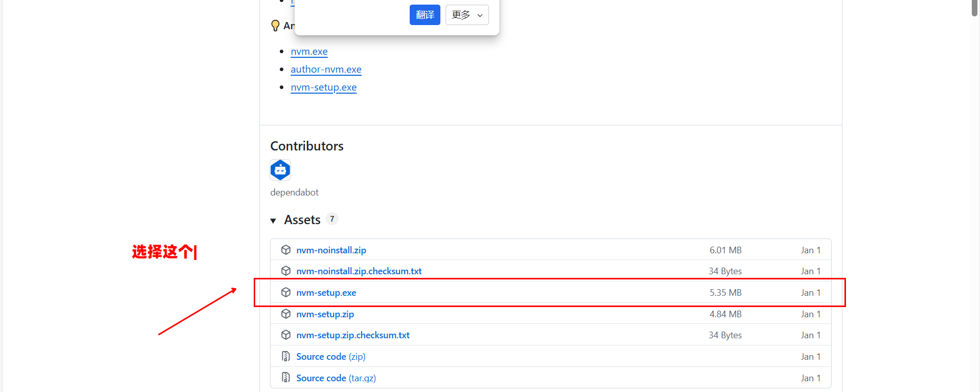Click the package icon beside nvm-setup.zip
The height and width of the screenshot is (392, 980).
(x=286, y=314)
